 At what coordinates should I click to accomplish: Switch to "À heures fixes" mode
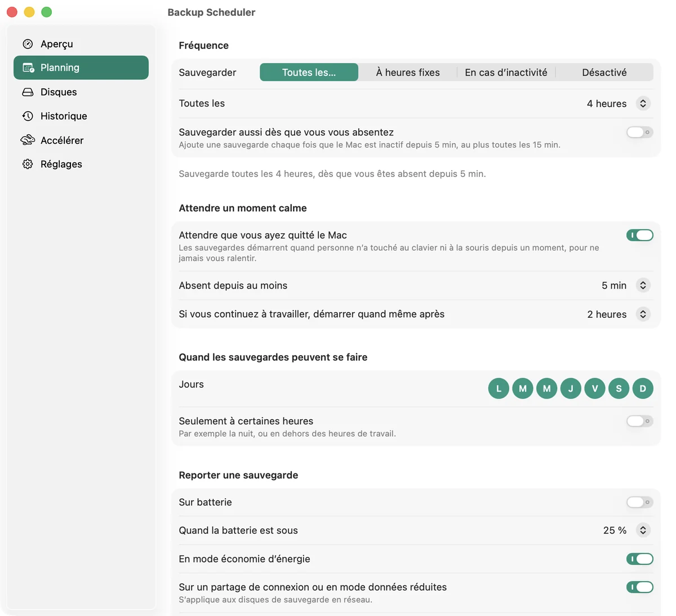[408, 72]
